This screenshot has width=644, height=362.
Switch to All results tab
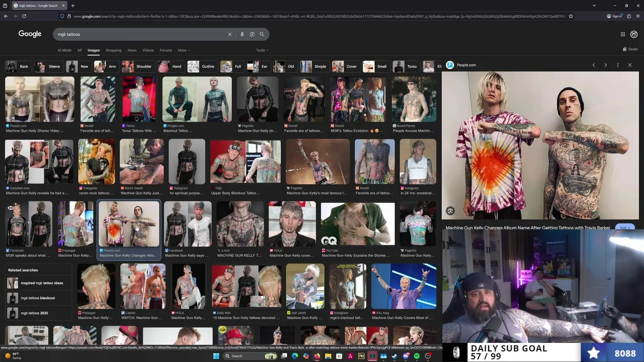79,50
